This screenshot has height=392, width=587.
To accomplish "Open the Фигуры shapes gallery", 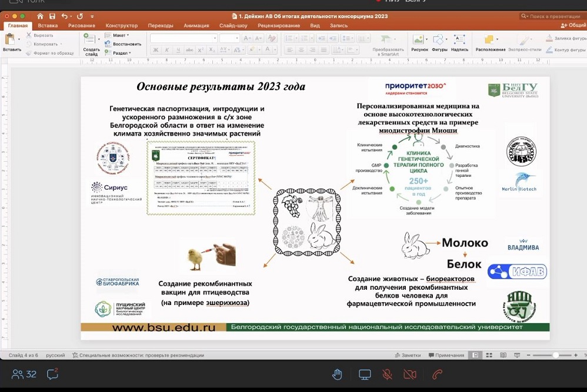I will (x=439, y=42).
